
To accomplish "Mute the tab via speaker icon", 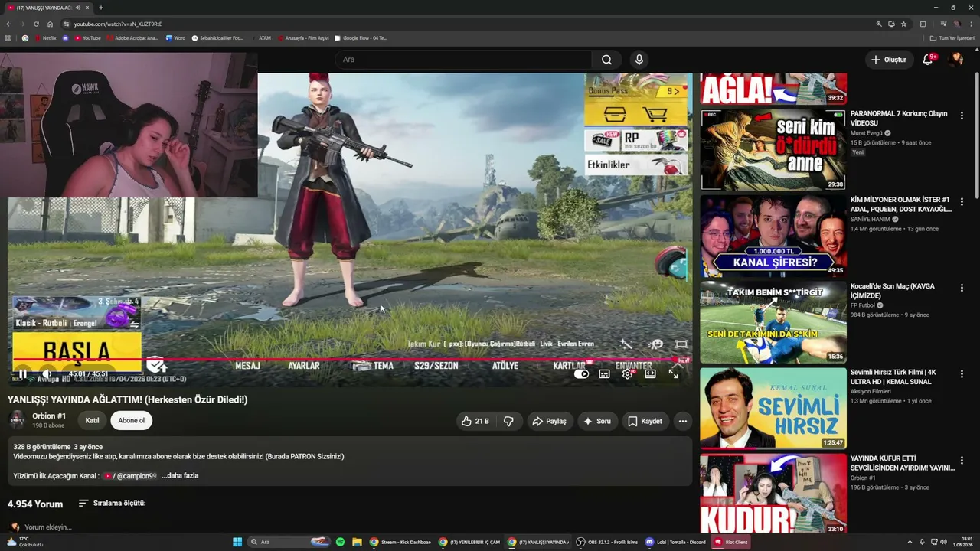I will (x=78, y=8).
